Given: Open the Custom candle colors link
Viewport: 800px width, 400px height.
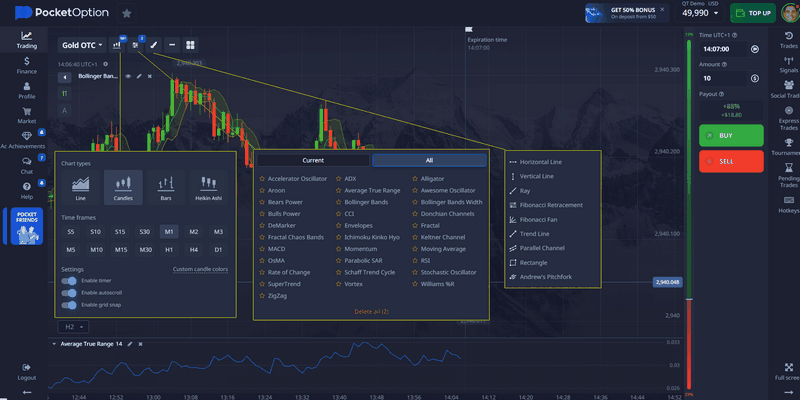Looking at the screenshot, I should click(200, 269).
